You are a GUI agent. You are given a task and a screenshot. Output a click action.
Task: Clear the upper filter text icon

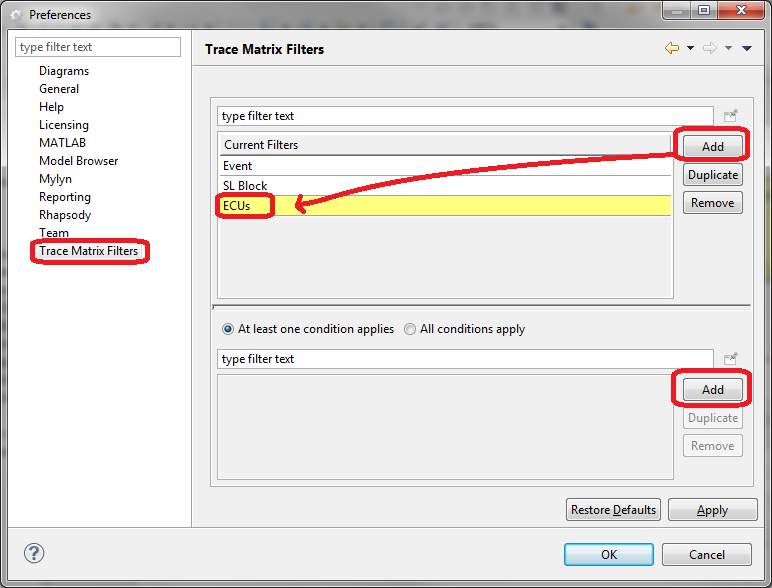point(731,116)
